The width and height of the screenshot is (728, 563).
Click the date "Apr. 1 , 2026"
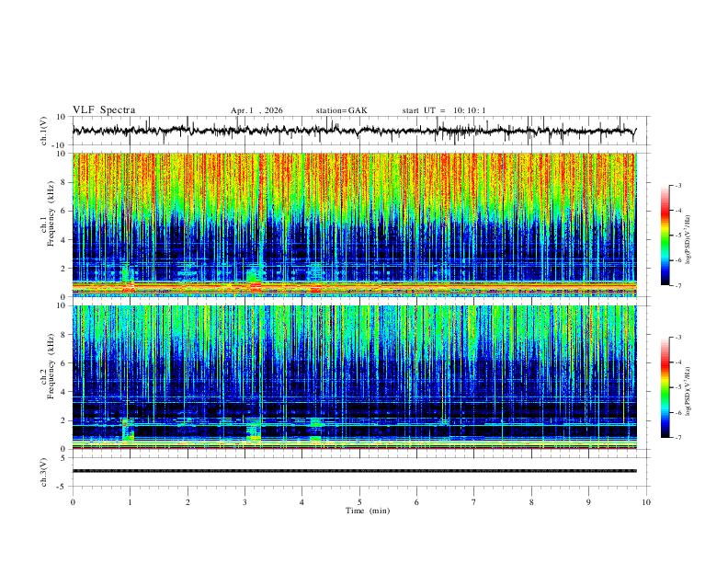256,110
